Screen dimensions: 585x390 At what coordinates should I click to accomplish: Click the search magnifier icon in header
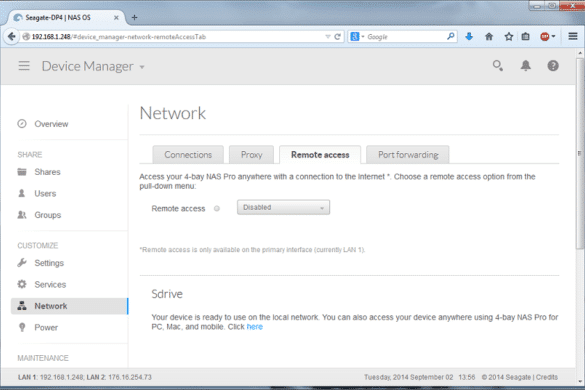(497, 66)
